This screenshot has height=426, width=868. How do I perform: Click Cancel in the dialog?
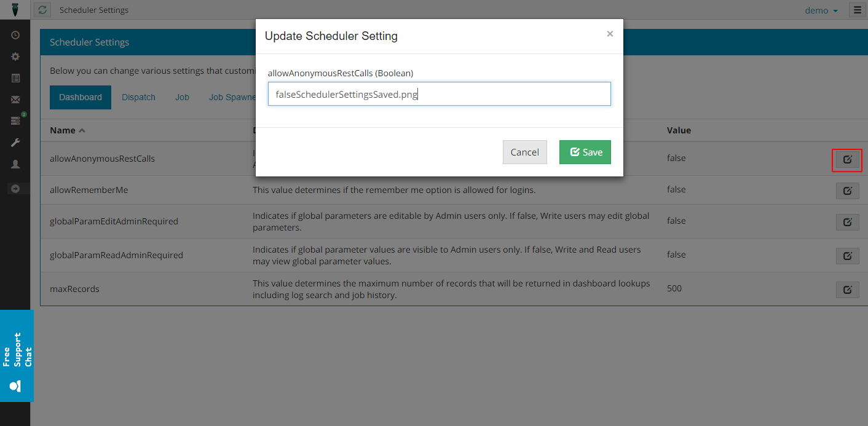(524, 152)
